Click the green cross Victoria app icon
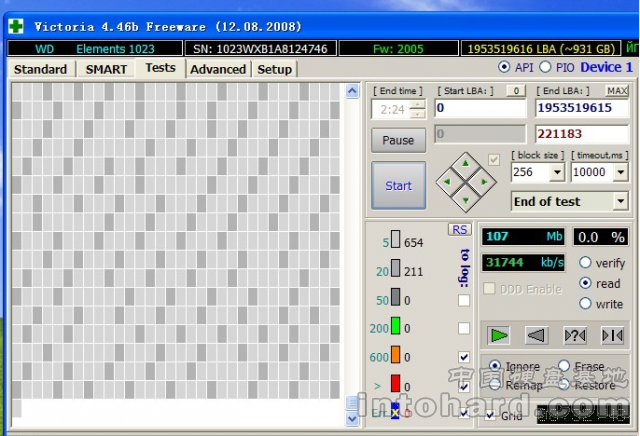Image resolution: width=640 pixels, height=436 pixels. pos(16,27)
